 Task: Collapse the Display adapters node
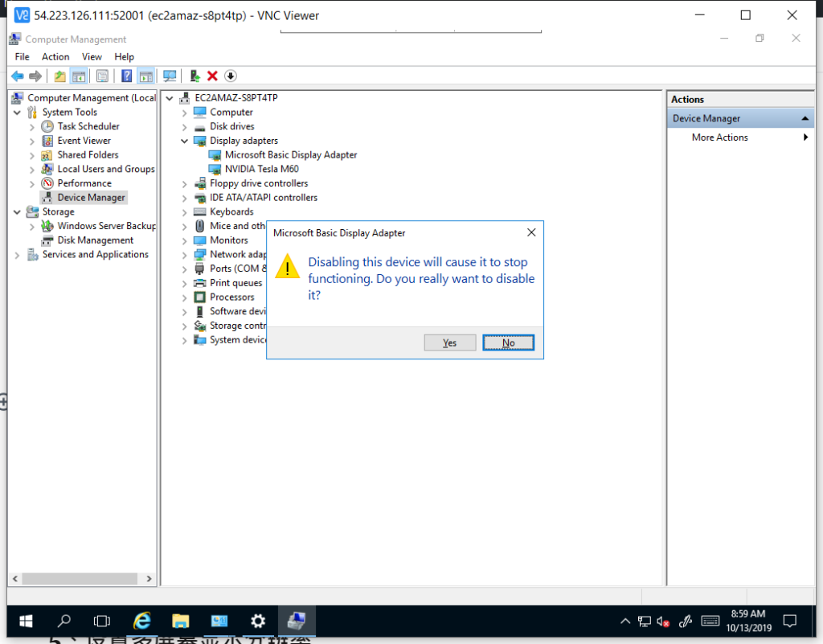coord(184,141)
